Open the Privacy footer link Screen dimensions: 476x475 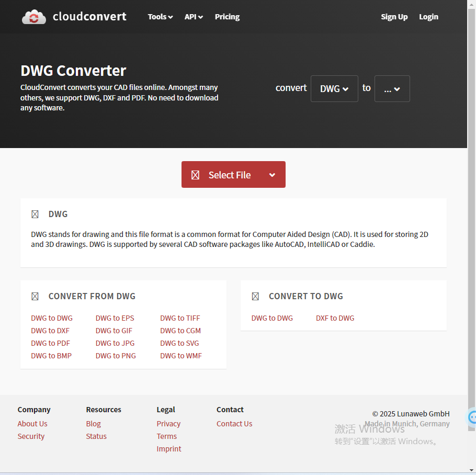tap(168, 424)
